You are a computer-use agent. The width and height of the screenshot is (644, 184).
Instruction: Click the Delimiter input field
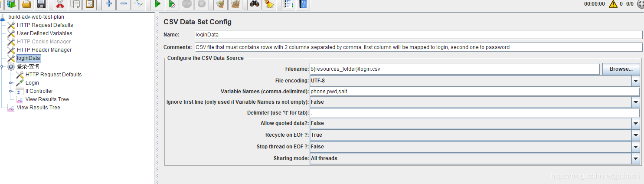pyautogui.click(x=474, y=113)
